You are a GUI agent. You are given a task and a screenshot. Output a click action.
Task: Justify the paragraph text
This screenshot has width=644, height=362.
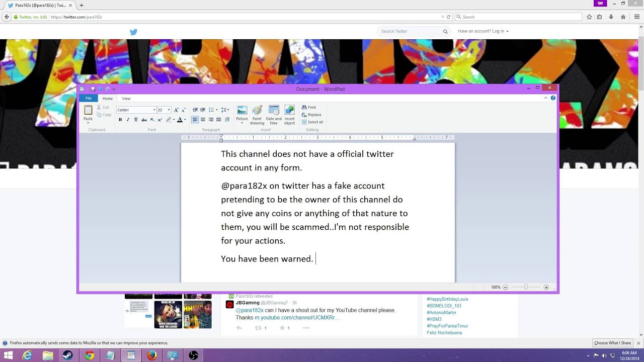click(219, 120)
